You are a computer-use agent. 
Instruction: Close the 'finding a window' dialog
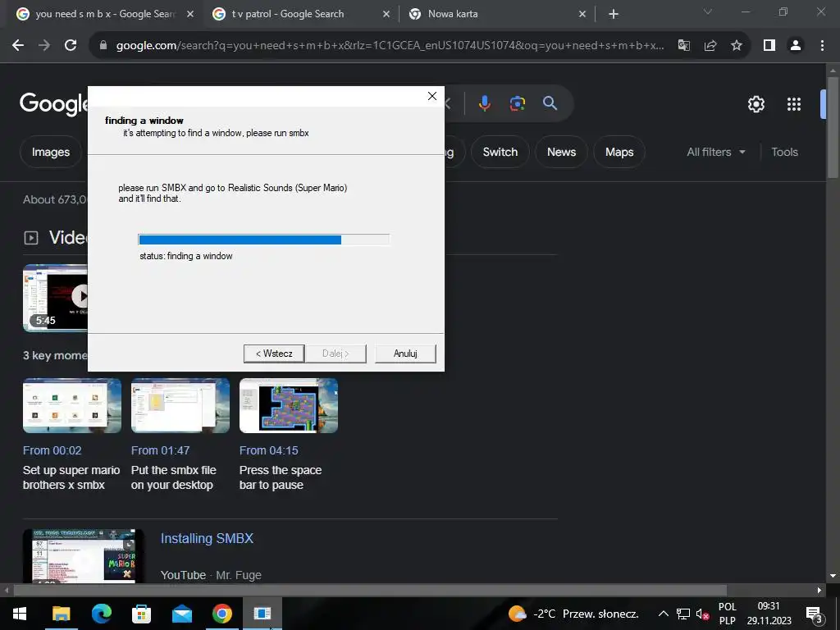point(432,96)
